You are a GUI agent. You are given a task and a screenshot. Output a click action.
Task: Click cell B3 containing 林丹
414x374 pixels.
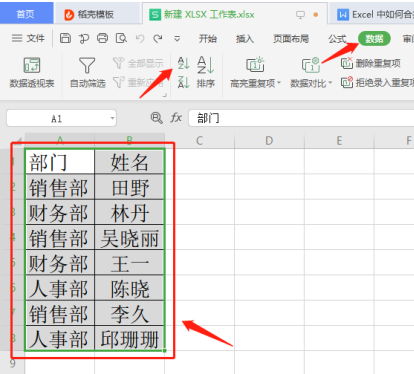click(x=129, y=212)
